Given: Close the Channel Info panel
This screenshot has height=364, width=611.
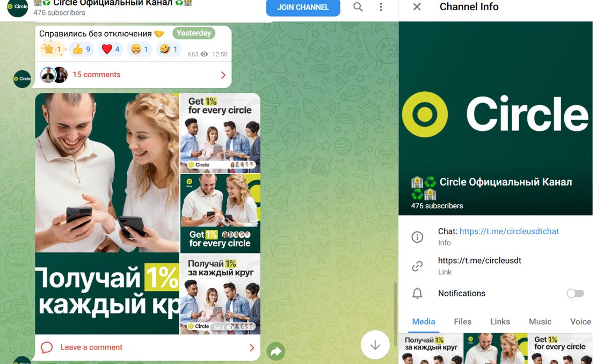Looking at the screenshot, I should [417, 6].
